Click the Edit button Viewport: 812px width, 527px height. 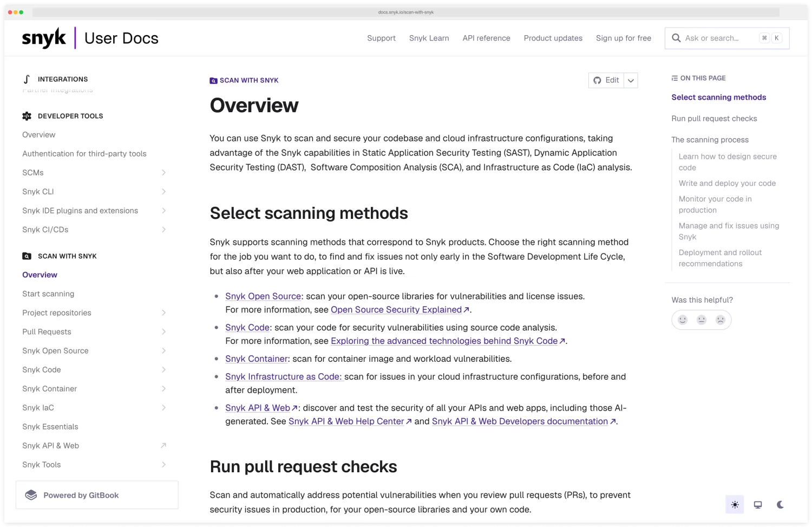[606, 80]
